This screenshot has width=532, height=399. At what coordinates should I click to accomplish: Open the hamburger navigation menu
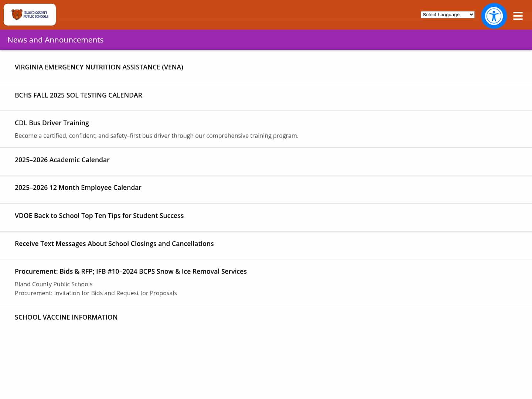518,16
